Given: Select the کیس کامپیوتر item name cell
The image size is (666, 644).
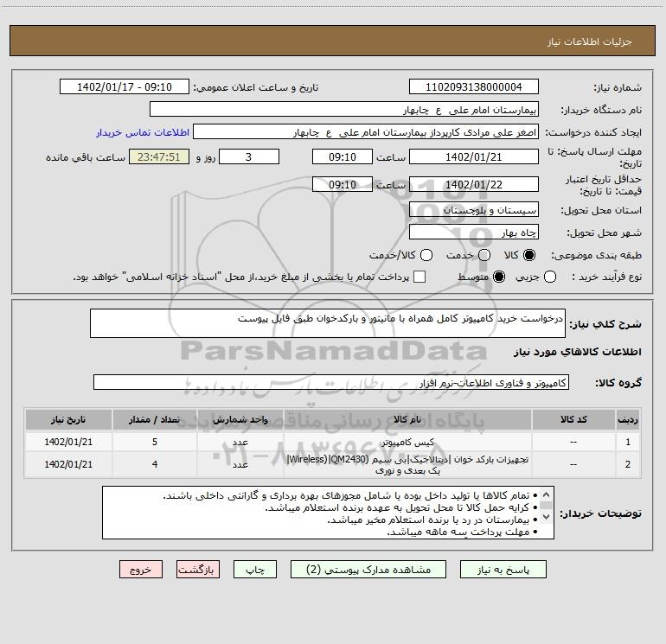Looking at the screenshot, I should tap(407, 442).
